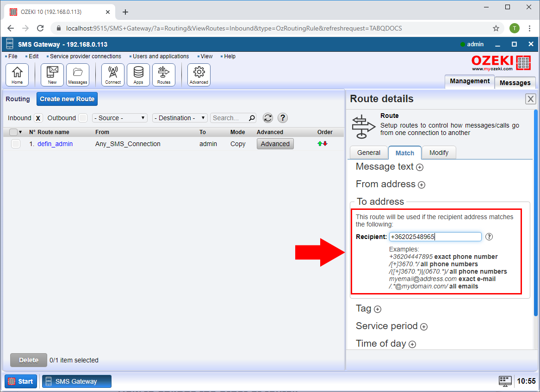
Task: Click the keyboard icon in the taskbar
Action: (505, 381)
